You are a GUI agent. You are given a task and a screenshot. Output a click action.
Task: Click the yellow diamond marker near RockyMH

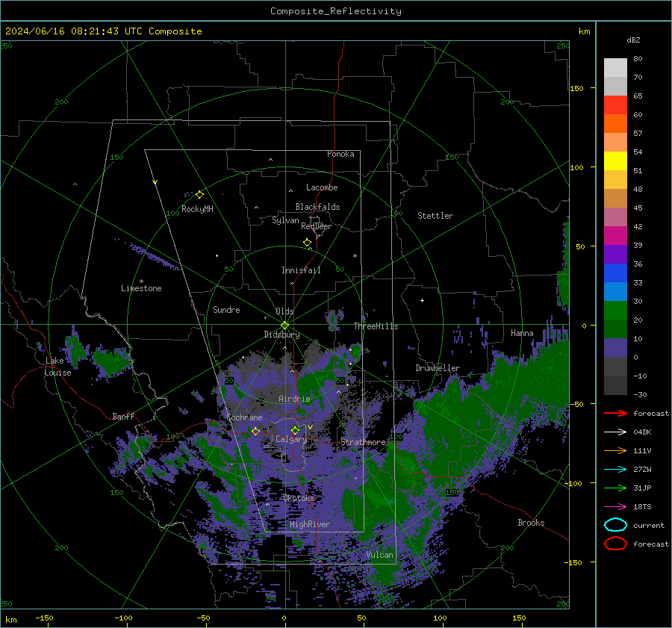[199, 195]
